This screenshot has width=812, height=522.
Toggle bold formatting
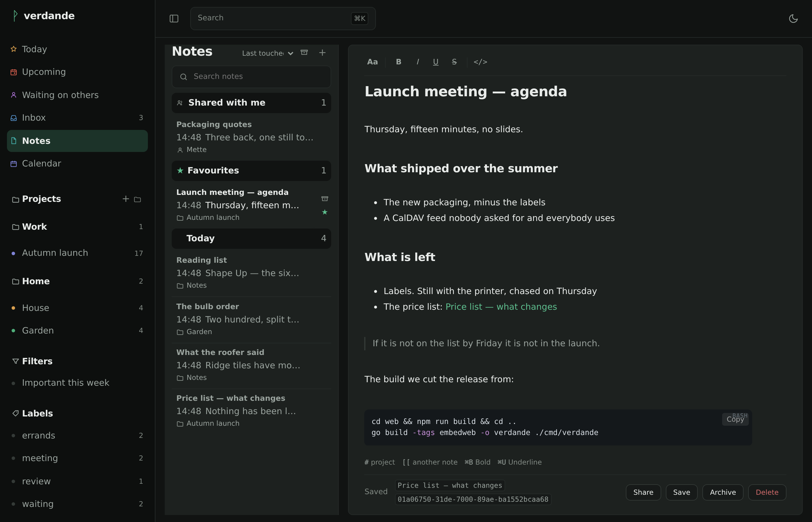point(398,62)
